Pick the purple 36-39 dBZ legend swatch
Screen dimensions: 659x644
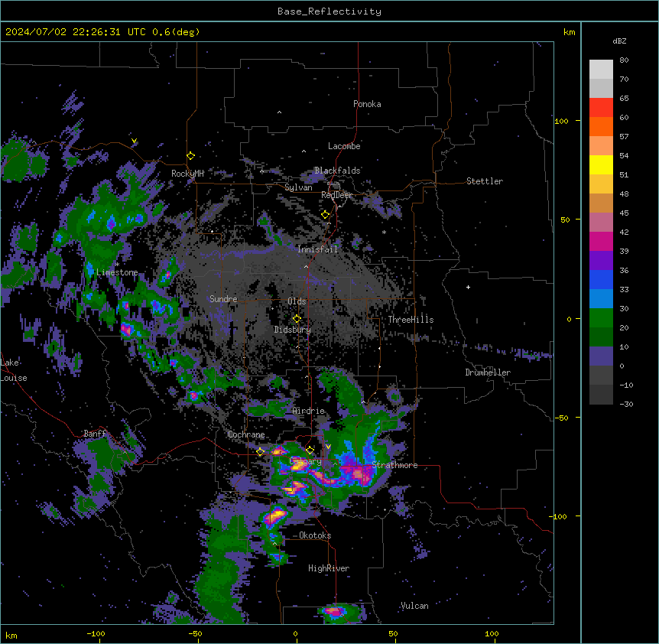(601, 261)
